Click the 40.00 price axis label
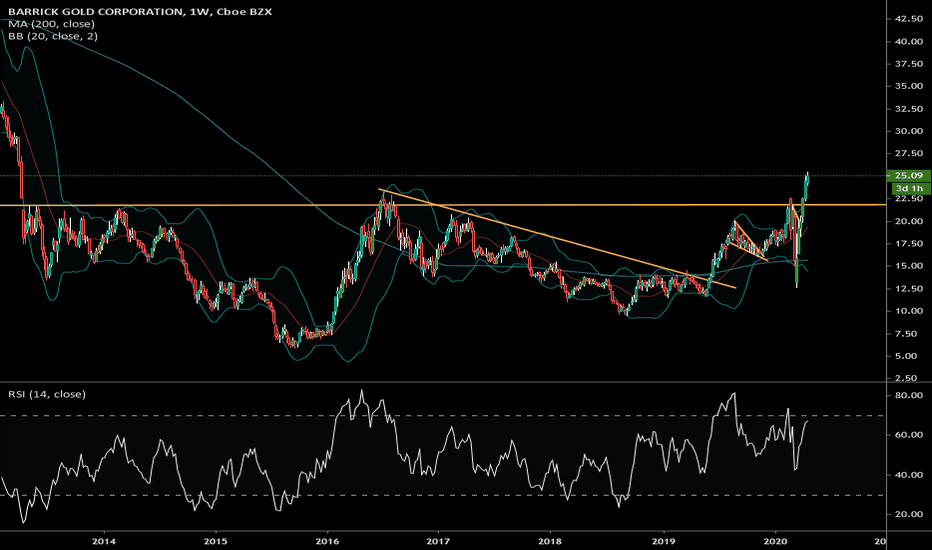 coord(909,42)
